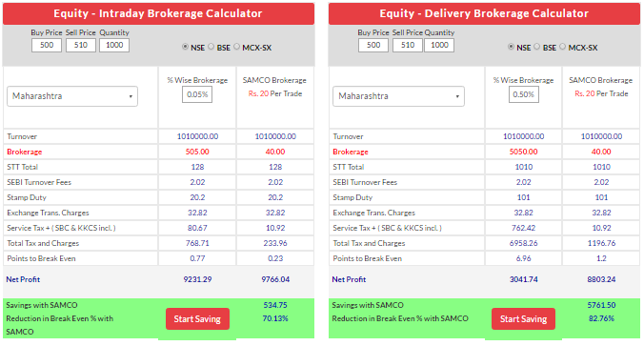644x346 pixels.
Task: Click Intraday SAMCO net profit 9766.04
Action: pyautogui.click(x=275, y=279)
